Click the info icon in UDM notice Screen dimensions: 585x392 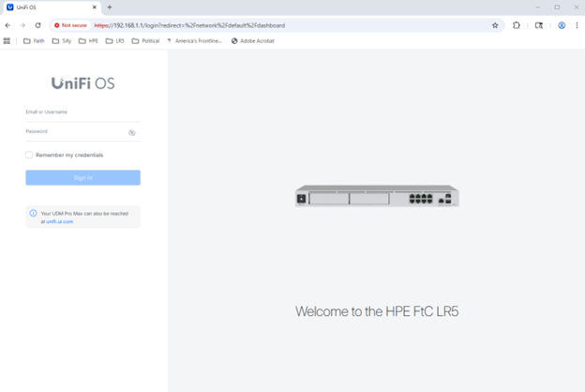point(33,213)
